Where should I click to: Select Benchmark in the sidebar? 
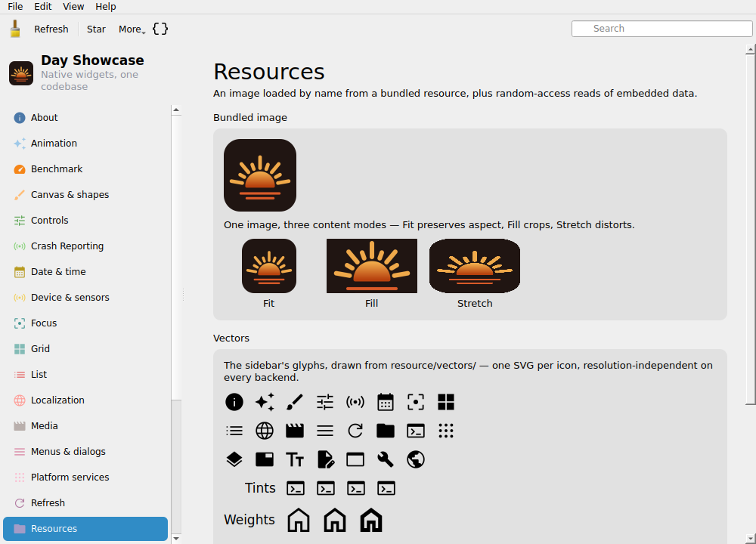(85, 168)
